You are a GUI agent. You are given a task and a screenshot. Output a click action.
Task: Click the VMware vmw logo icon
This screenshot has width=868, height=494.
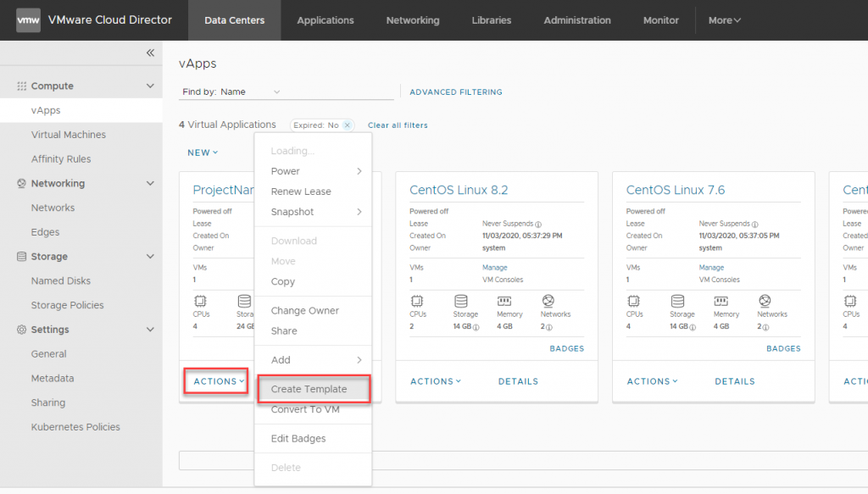click(x=28, y=20)
